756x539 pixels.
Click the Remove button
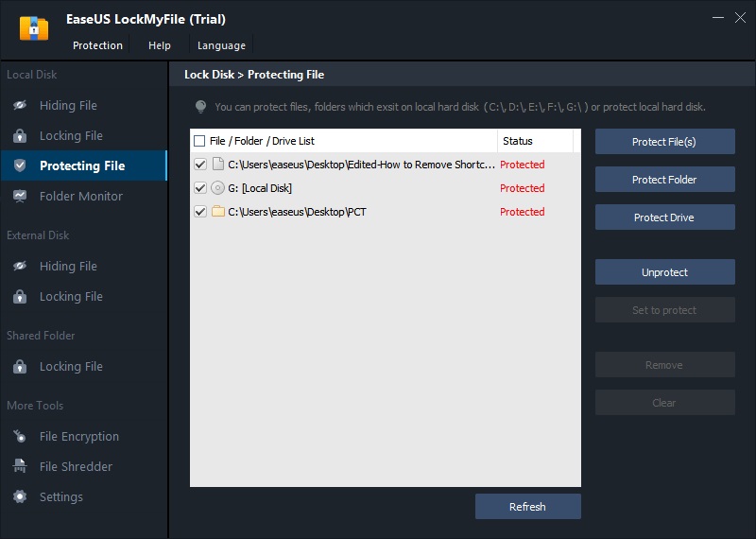tap(665, 365)
